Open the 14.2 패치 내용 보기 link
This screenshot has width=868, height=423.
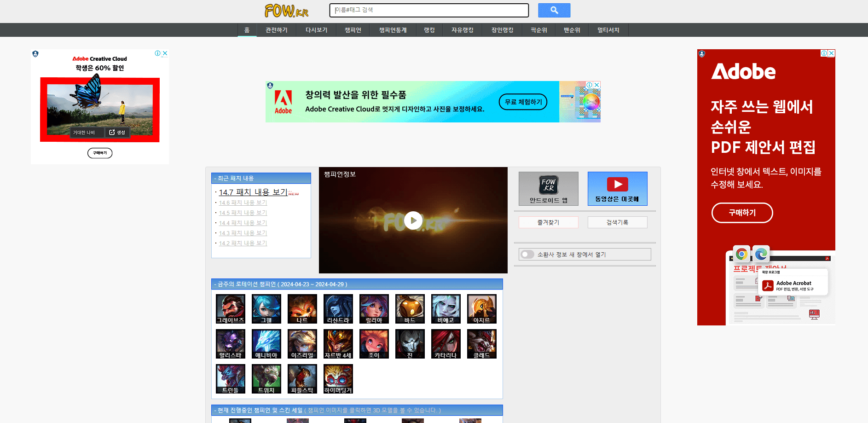(243, 243)
